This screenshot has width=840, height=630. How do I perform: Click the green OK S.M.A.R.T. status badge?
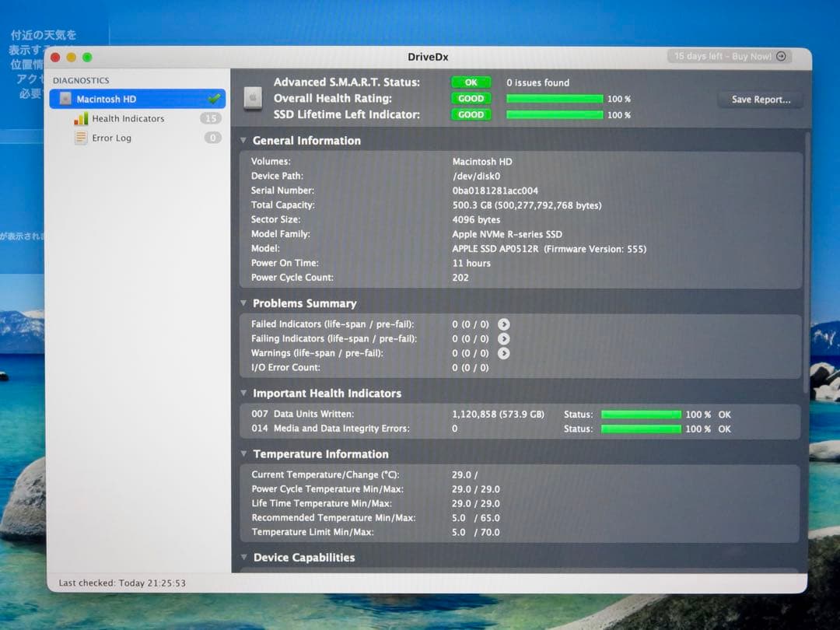click(x=471, y=82)
